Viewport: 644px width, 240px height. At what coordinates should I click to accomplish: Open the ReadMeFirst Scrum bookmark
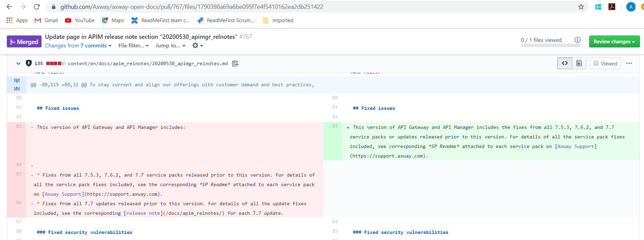point(225,20)
